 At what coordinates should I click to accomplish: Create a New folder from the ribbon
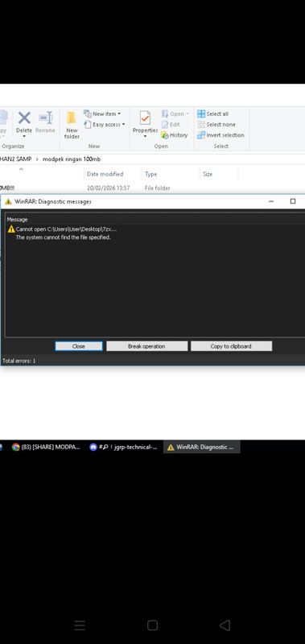coord(72,125)
